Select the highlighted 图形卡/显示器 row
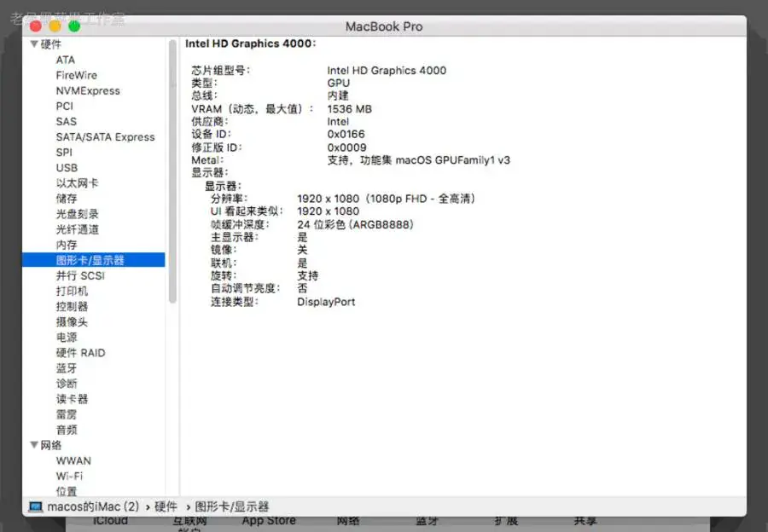Image resolution: width=768 pixels, height=532 pixels. tap(94, 260)
